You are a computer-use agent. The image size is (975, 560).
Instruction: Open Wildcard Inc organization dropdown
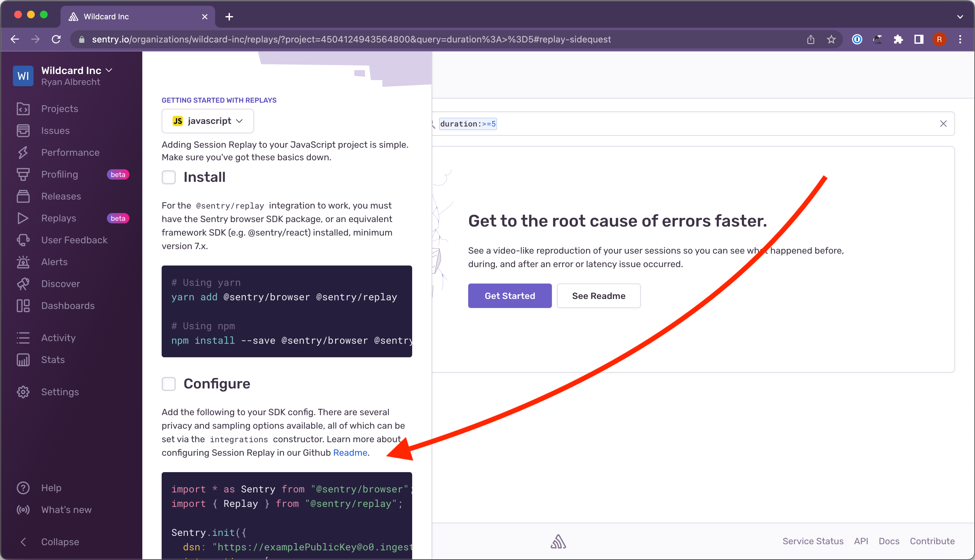click(x=76, y=70)
